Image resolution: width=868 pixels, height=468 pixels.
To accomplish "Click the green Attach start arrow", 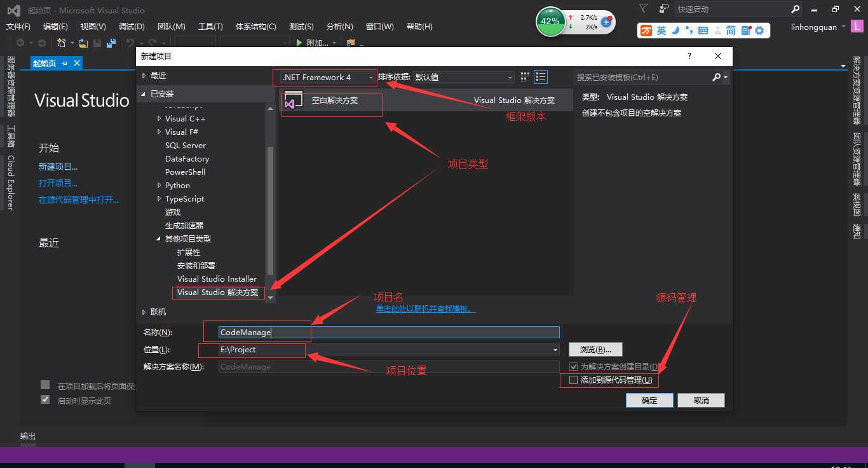I will pyautogui.click(x=300, y=43).
